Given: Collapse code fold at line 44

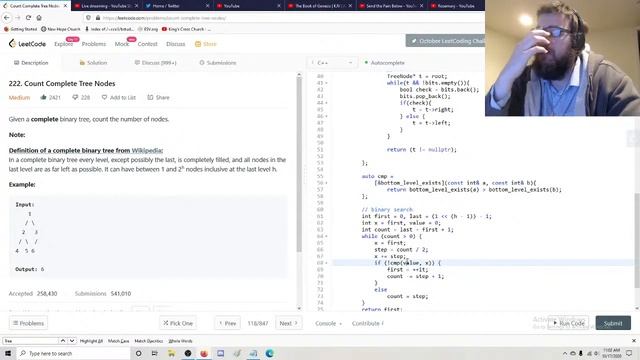Looking at the screenshot, I should coord(326,103).
